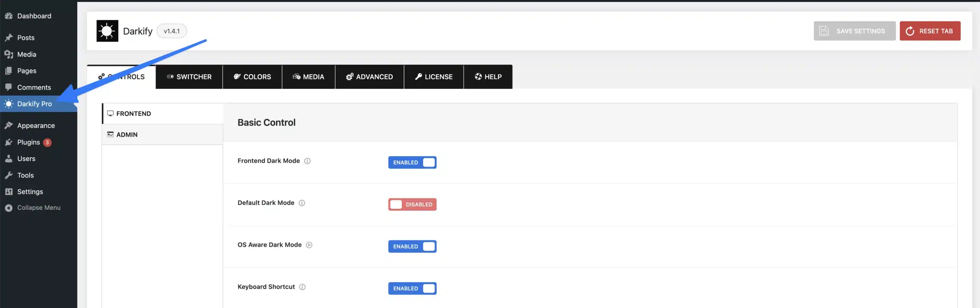Click the v1.4.1 version badge
This screenshot has width=980, height=308.
[171, 31]
